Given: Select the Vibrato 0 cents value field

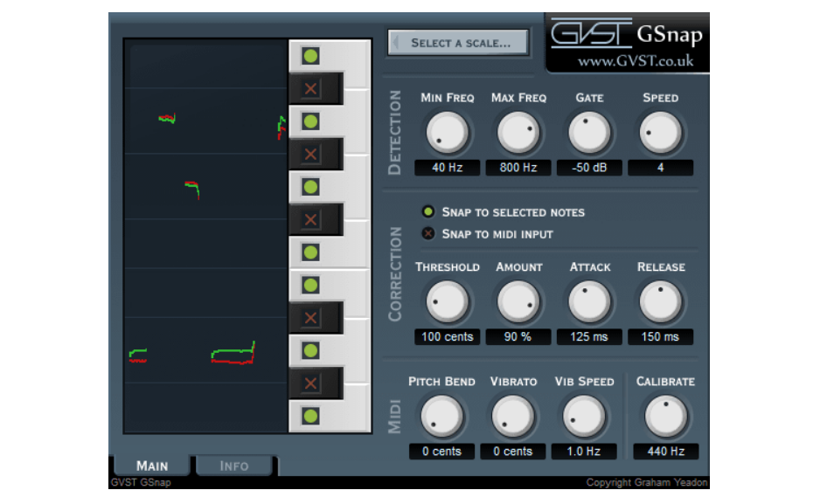Looking at the screenshot, I should [513, 452].
